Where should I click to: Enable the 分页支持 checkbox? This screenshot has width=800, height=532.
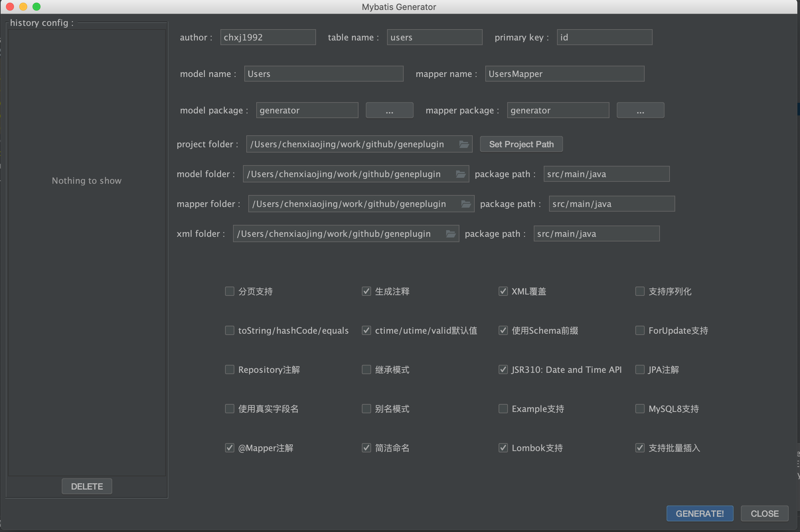(229, 292)
